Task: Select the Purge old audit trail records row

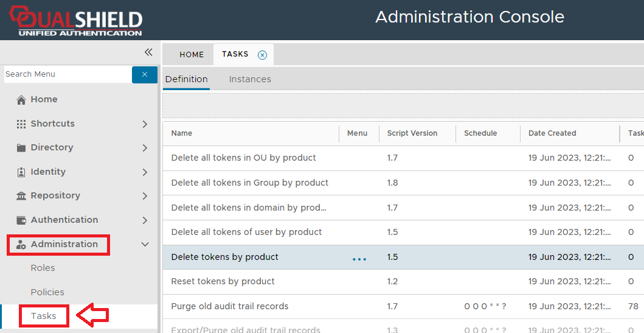Action: (x=230, y=306)
